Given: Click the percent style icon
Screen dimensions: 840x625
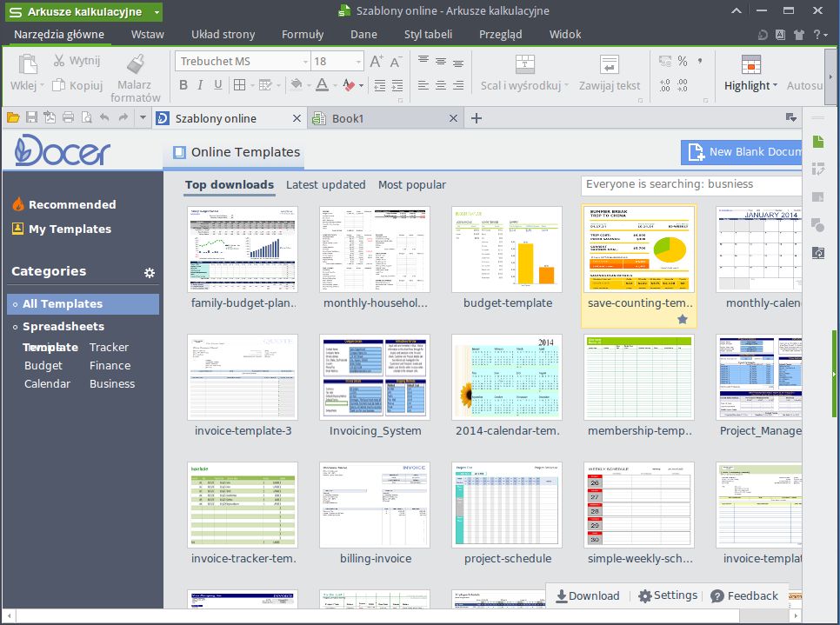Looking at the screenshot, I should click(x=682, y=61).
